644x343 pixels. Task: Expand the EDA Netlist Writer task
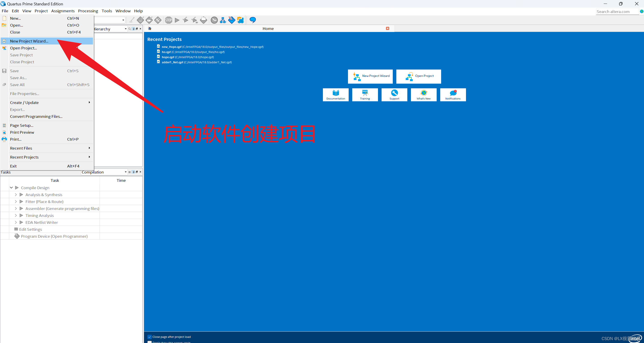click(16, 222)
